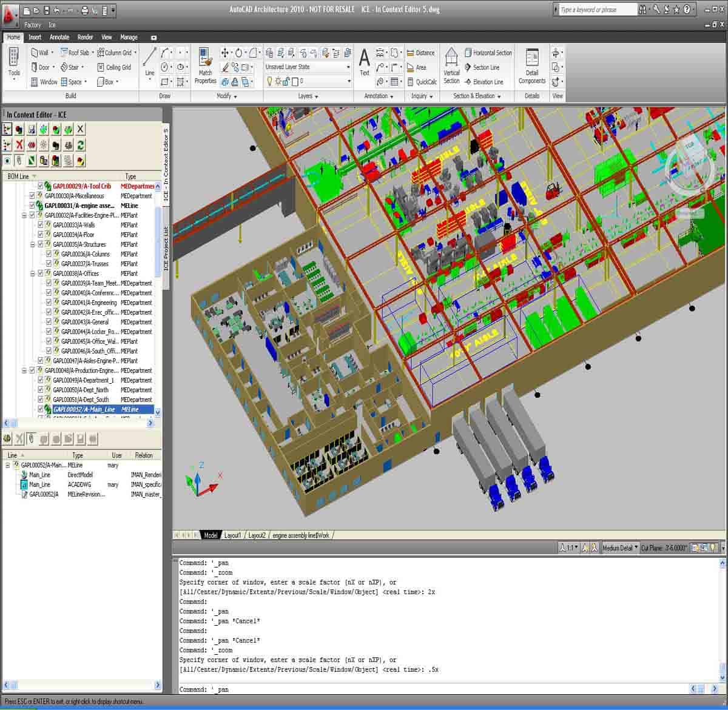Select the Column Grid tool
Image resolution: width=728 pixels, height=710 pixels.
[114, 53]
